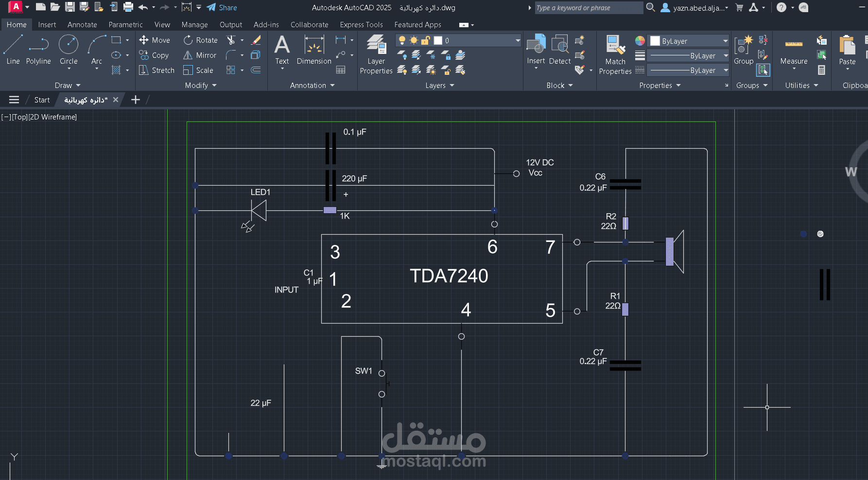Open the lineweight ByLayer dropdown
868x480 pixels.
pyautogui.click(x=689, y=55)
